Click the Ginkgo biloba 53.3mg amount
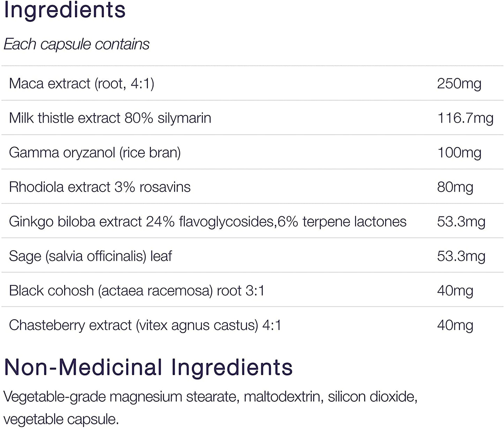Viewport: 504px width, 429px height. [x=461, y=221]
